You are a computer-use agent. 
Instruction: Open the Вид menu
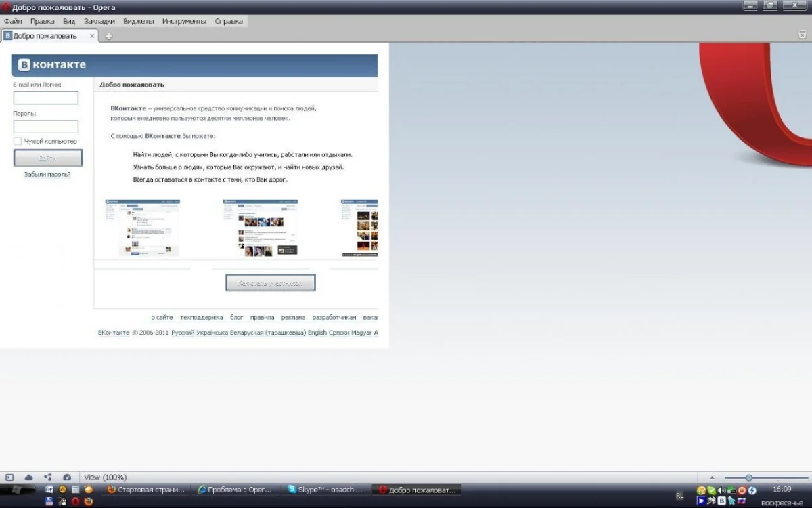(x=69, y=21)
